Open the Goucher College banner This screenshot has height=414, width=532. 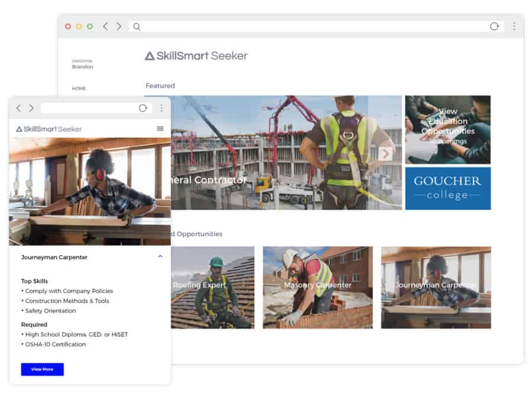tap(447, 188)
